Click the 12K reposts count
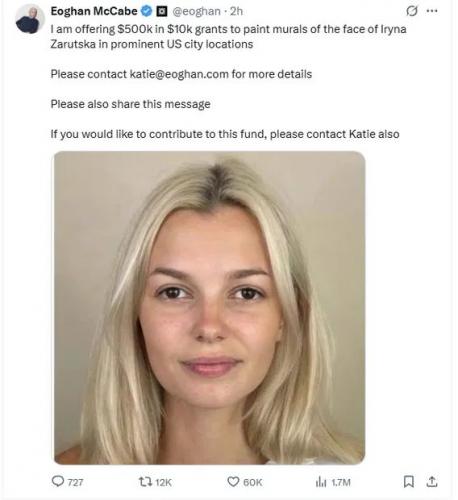Screen dimensions: 458x500 164,482
